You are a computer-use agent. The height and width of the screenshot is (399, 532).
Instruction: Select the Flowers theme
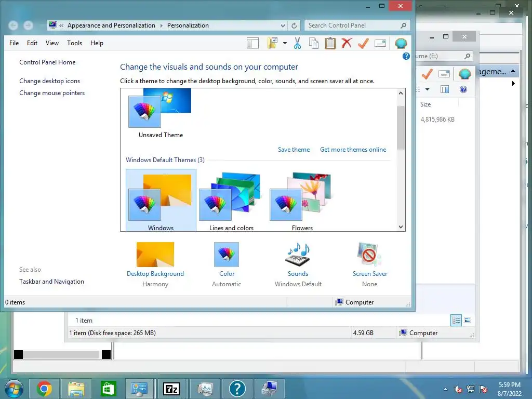point(302,201)
